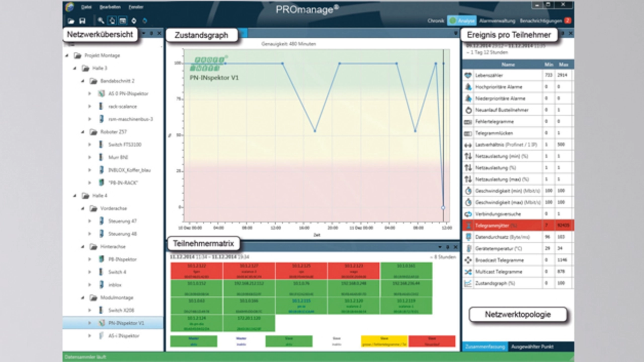
Task: Click the yellow Slave legend box
Action: pos(384,341)
